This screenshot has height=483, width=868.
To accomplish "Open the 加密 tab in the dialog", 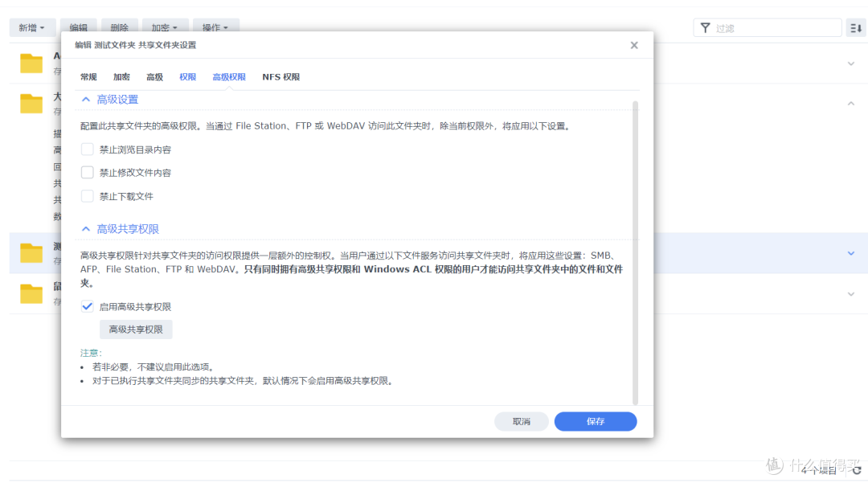I will pos(122,77).
